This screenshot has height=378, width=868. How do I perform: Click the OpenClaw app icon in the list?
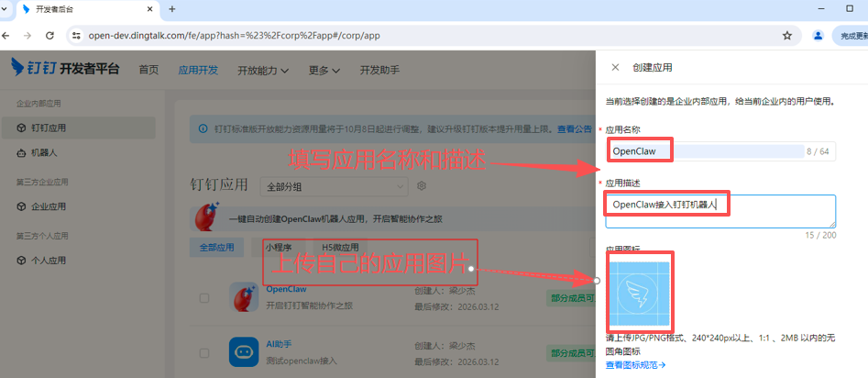(x=244, y=296)
